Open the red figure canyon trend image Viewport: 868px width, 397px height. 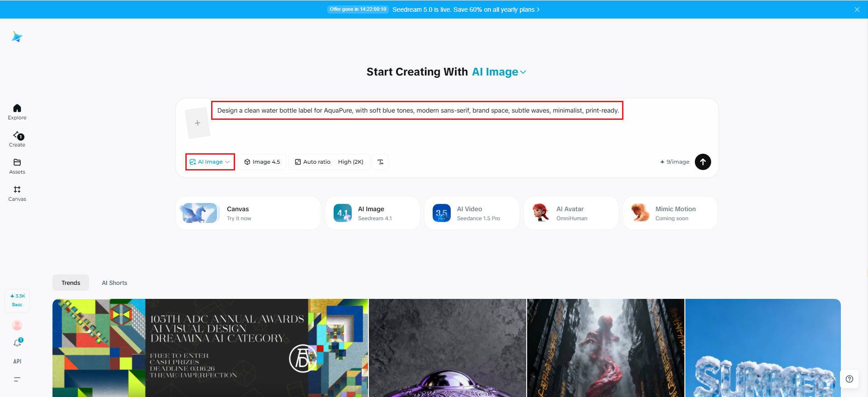point(606,348)
